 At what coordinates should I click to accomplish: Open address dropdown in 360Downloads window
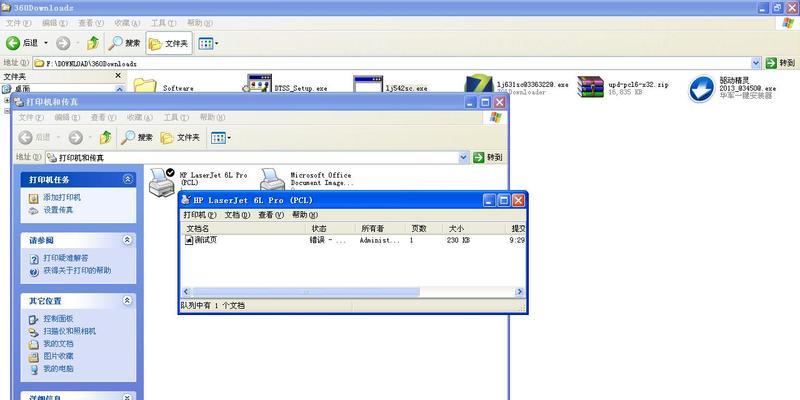click(756, 63)
